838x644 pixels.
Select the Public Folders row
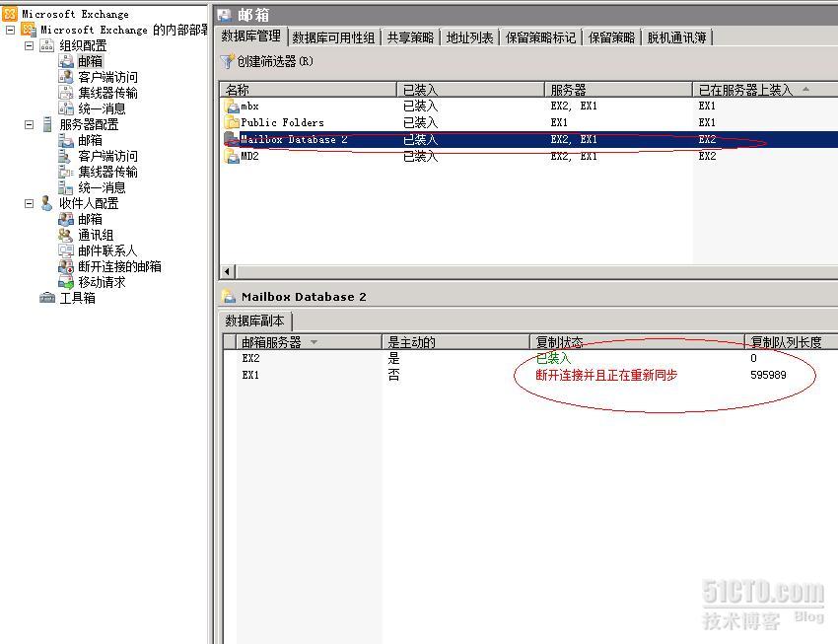528,122
